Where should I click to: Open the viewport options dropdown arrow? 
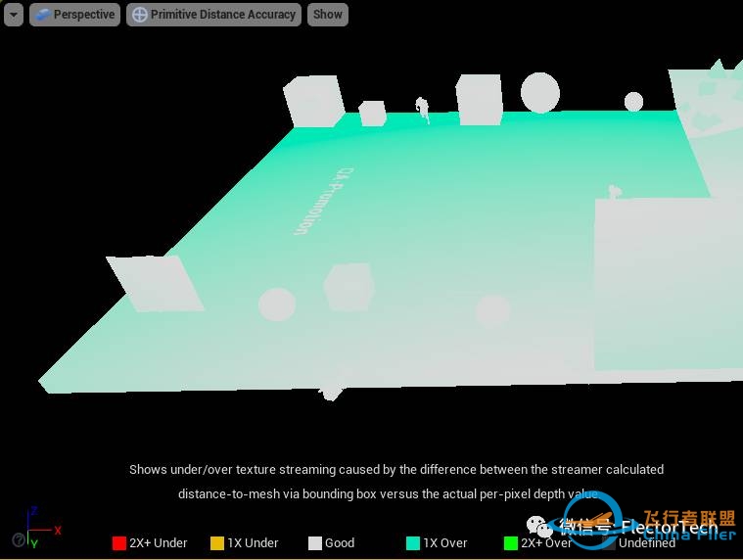(14, 15)
